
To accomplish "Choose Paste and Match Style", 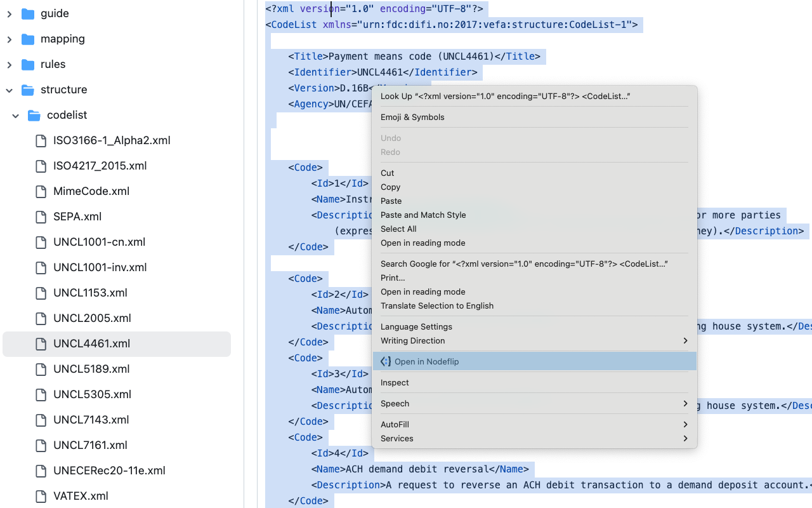I will pos(535,215).
